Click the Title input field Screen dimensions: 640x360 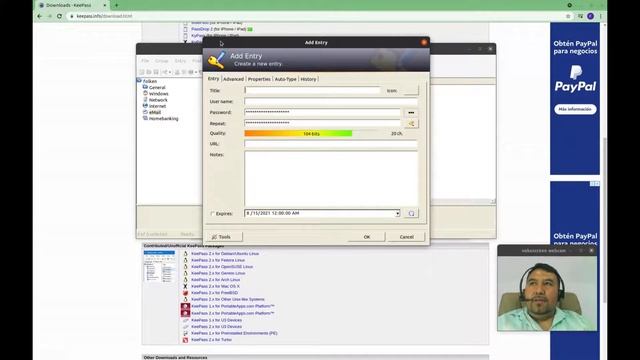point(313,90)
